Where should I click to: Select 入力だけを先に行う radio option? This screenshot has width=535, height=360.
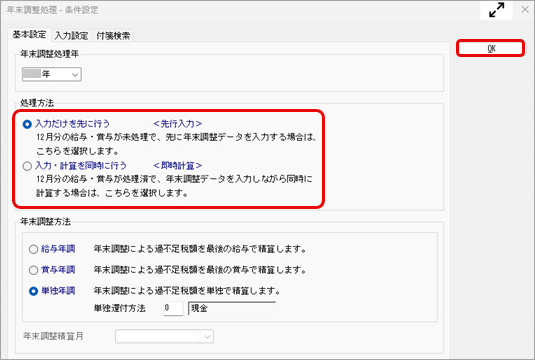pos(27,124)
